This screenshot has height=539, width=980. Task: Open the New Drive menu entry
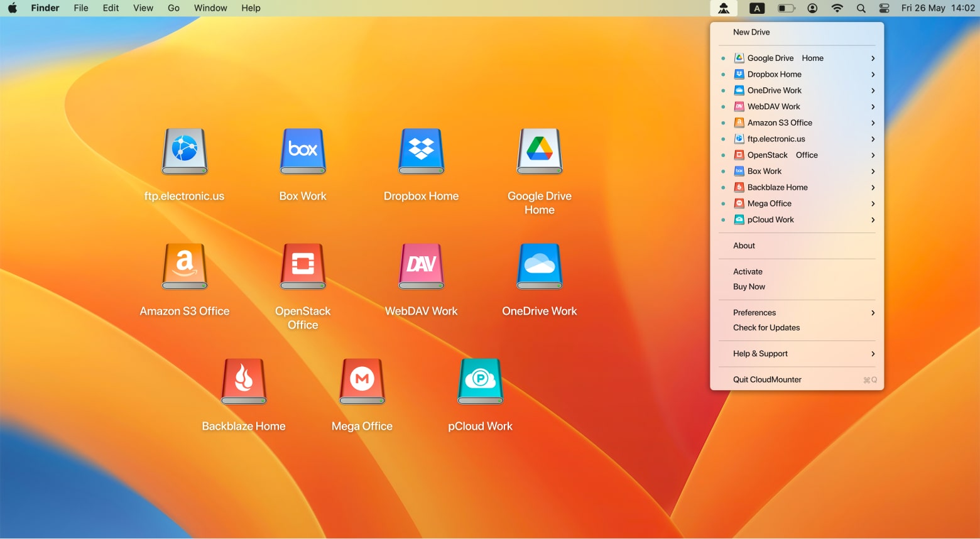751,32
